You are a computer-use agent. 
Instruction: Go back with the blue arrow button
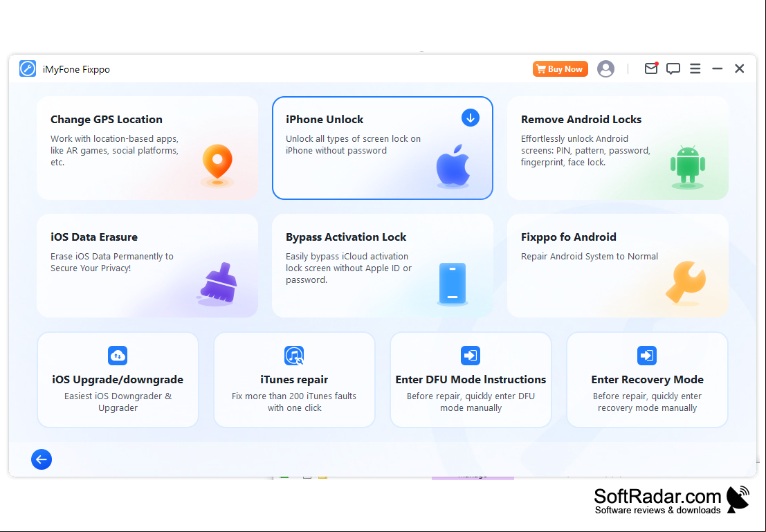(42, 459)
